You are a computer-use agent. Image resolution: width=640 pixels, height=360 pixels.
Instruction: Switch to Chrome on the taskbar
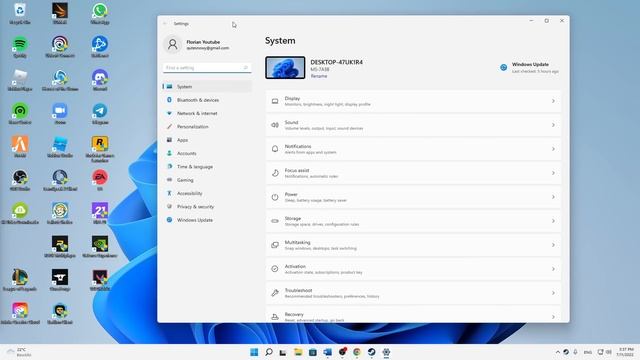[357, 352]
